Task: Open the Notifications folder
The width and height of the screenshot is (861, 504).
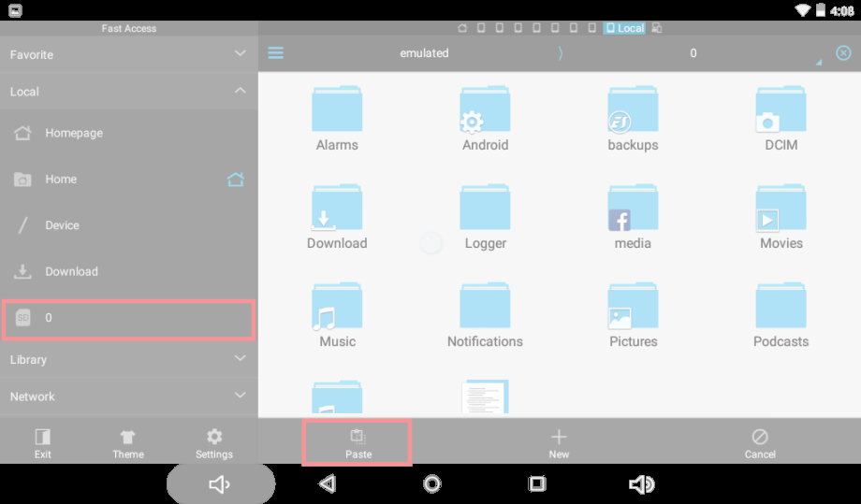Action: (485, 315)
